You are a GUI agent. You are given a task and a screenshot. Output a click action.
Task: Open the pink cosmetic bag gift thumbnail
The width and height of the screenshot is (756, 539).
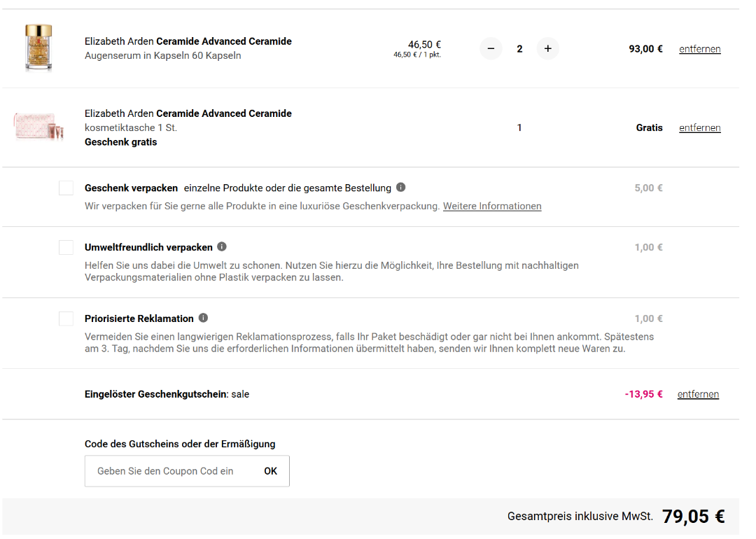click(38, 127)
